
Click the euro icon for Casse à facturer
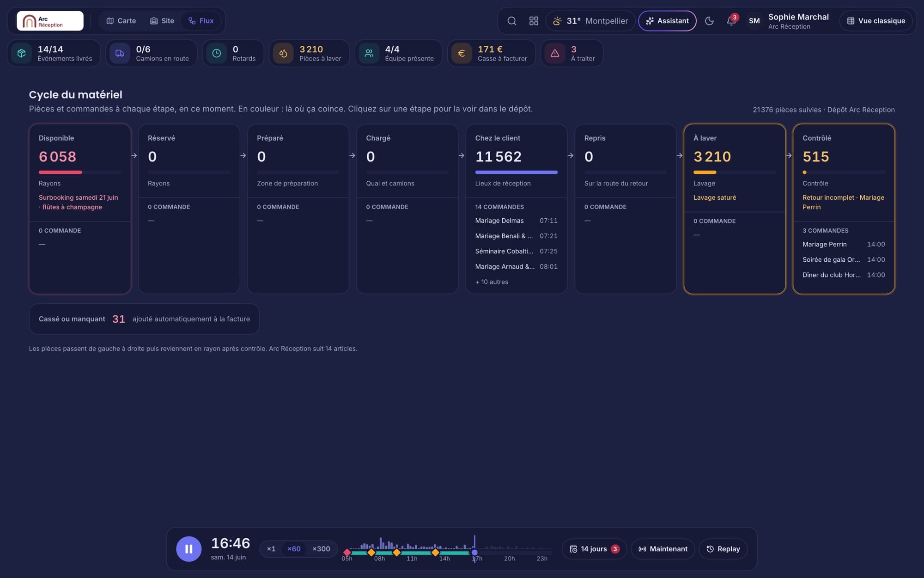[462, 53]
